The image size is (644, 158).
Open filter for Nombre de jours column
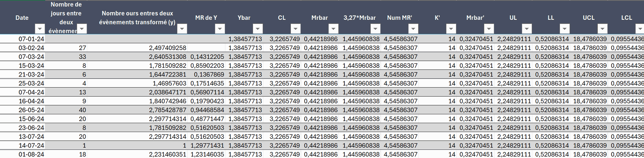coord(82,29)
